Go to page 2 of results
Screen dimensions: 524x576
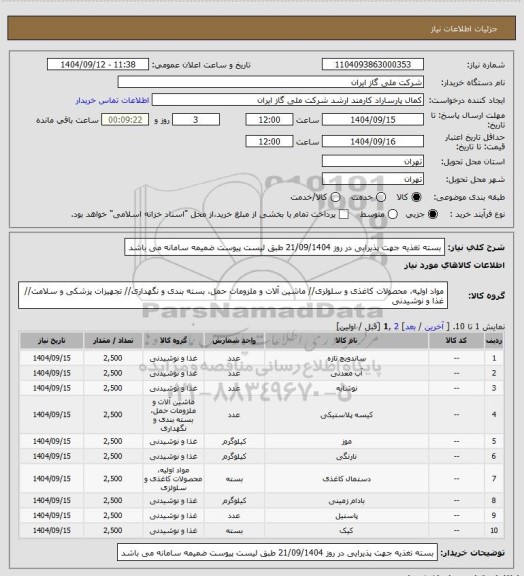pyautogui.click(x=396, y=327)
